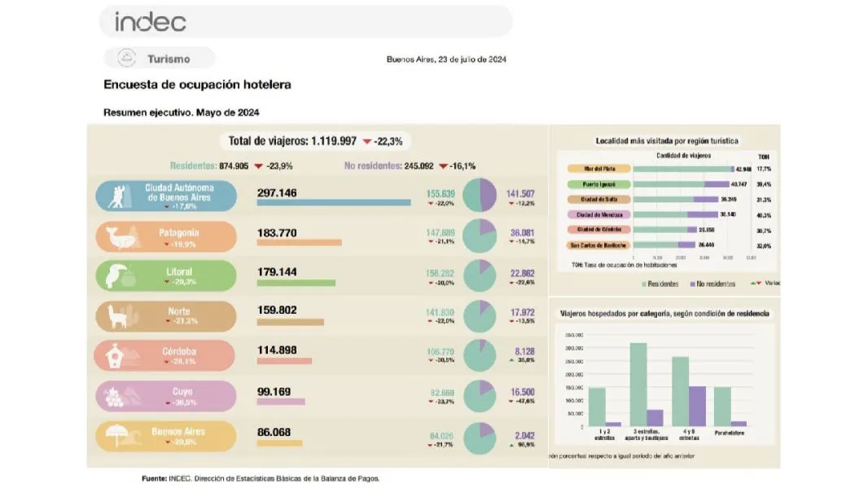The image size is (868, 489).
Task: Select the Puerto Iguazú locality label
Action: click(x=598, y=184)
